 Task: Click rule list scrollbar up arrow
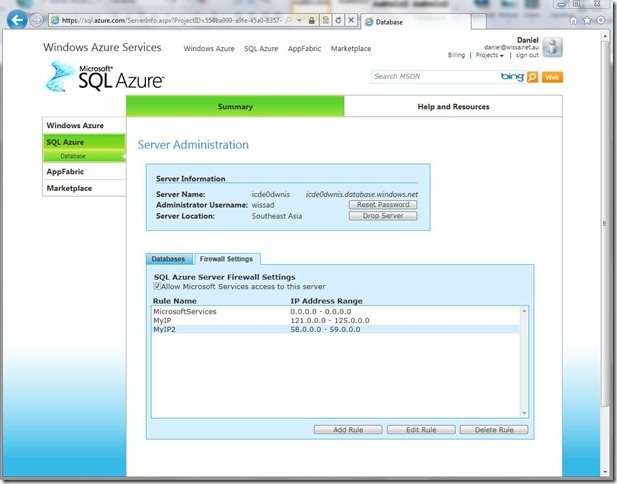[x=524, y=311]
